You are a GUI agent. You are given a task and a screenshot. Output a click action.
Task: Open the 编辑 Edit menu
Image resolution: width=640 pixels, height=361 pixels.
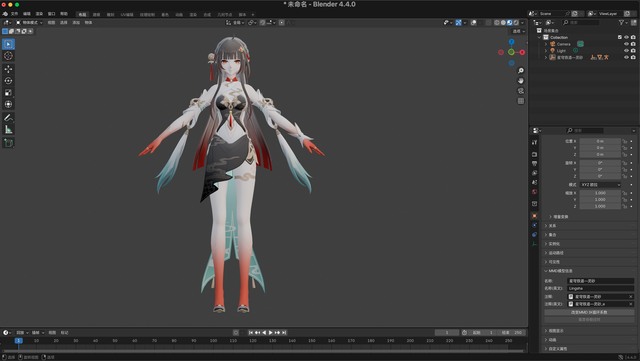[x=27, y=13]
